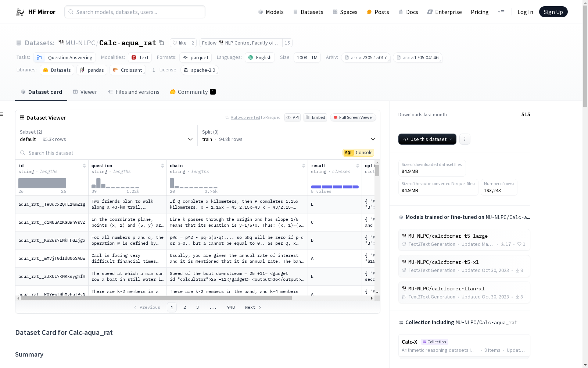Screen dimensions: 588x368
Task: Open the MU-NLPC/calcformer-t5-xl model card
Action: click(464, 266)
